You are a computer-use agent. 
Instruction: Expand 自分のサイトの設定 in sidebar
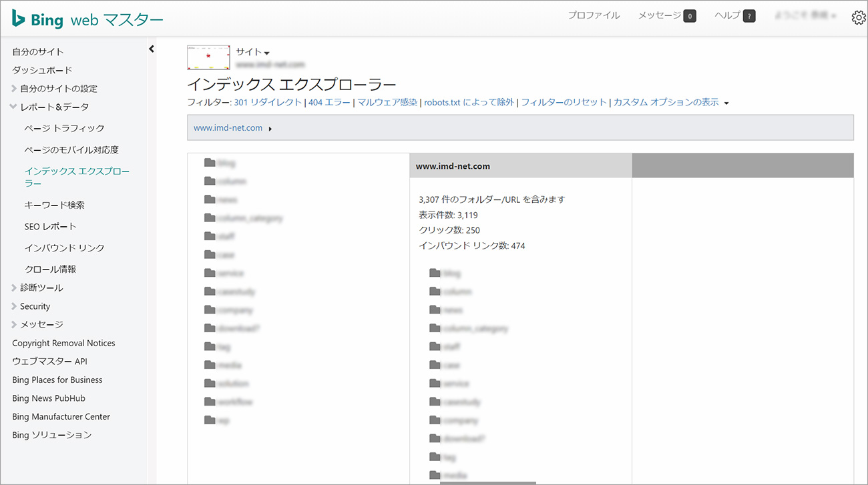(14, 88)
